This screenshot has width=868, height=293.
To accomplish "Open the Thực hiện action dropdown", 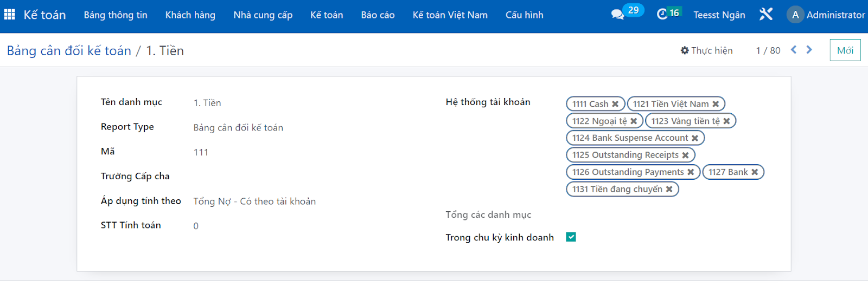I will coord(706,50).
